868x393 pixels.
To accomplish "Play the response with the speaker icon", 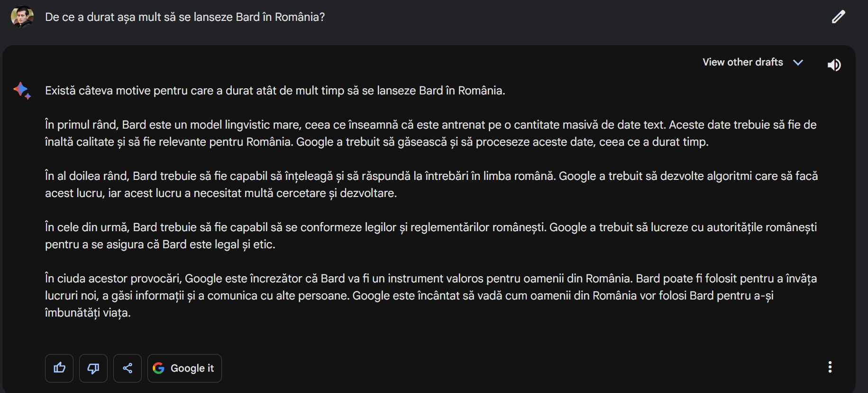I will (834, 65).
